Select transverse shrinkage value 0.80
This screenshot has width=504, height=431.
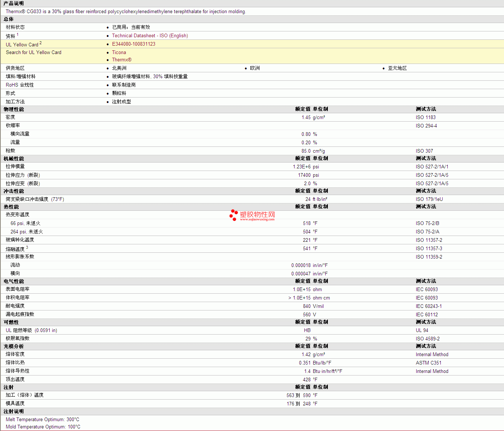306,134
